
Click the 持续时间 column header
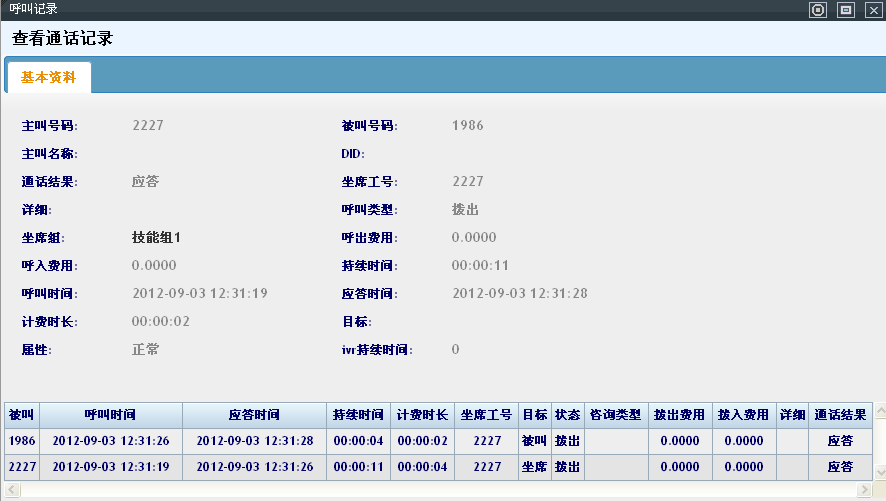coord(358,415)
